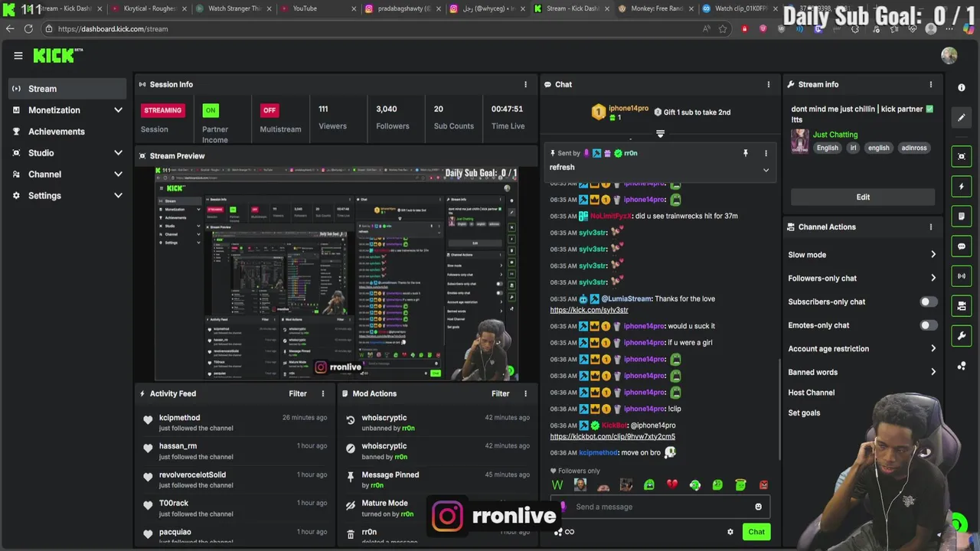Click the browser back arrow
The image size is (980, 551).
[x=10, y=29]
